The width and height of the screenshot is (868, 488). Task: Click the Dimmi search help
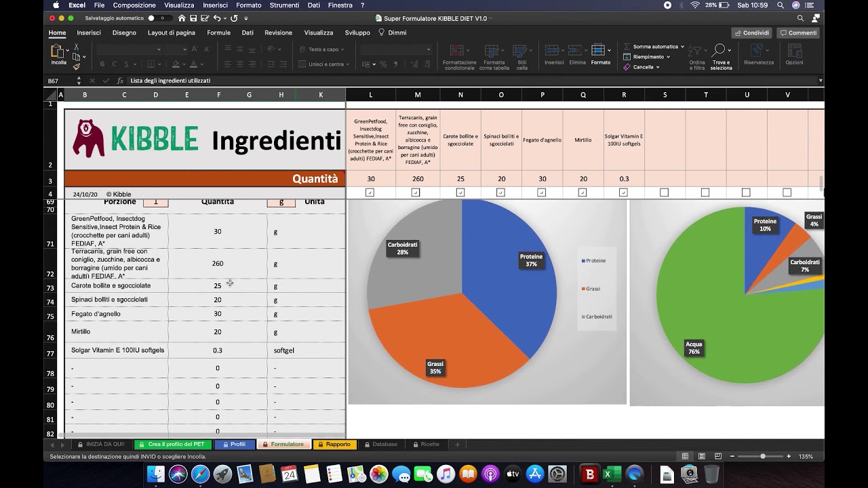point(393,33)
